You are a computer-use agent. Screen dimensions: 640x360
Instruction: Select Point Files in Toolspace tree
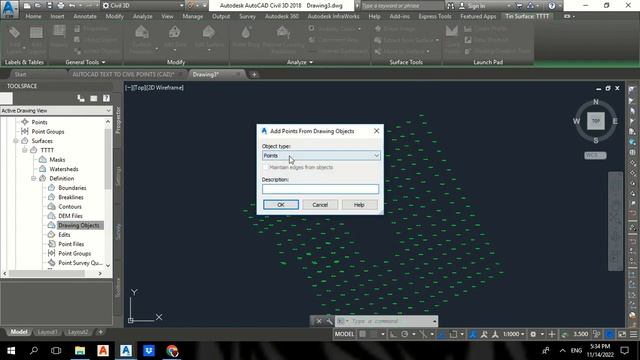(71, 244)
